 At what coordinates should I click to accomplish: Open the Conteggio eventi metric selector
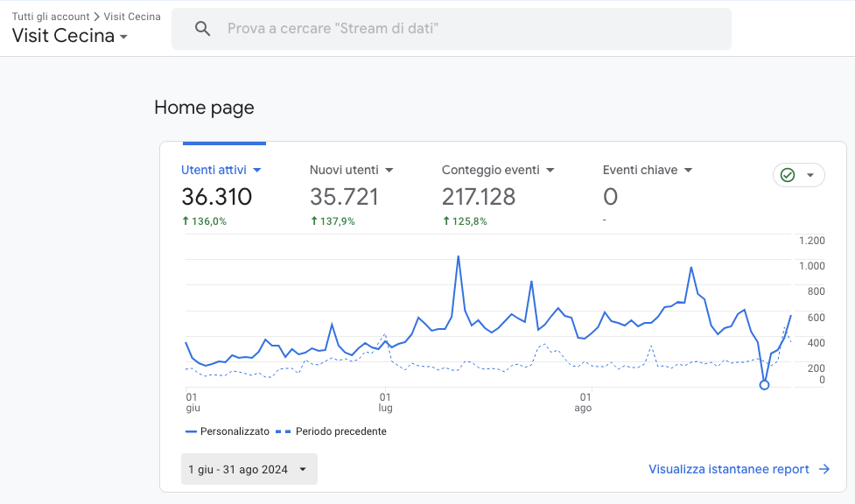pos(550,170)
